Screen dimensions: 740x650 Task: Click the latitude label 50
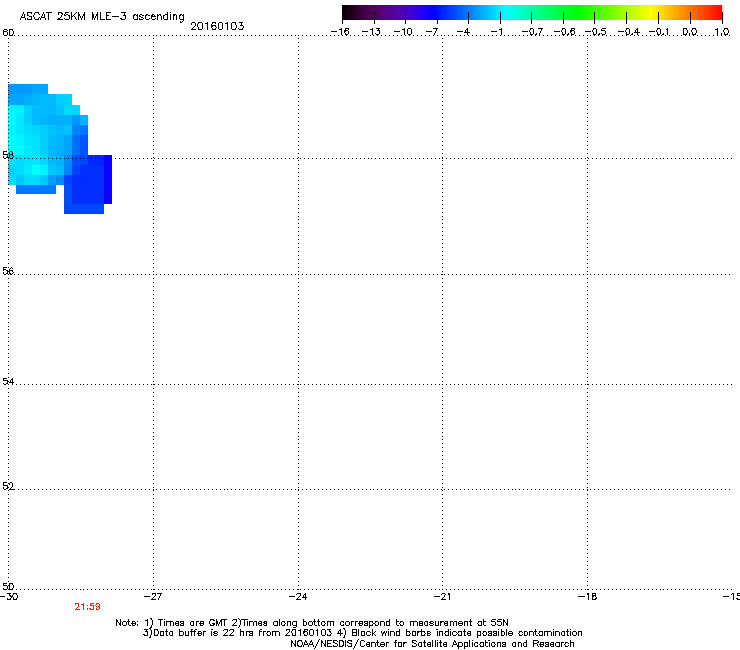[8, 587]
